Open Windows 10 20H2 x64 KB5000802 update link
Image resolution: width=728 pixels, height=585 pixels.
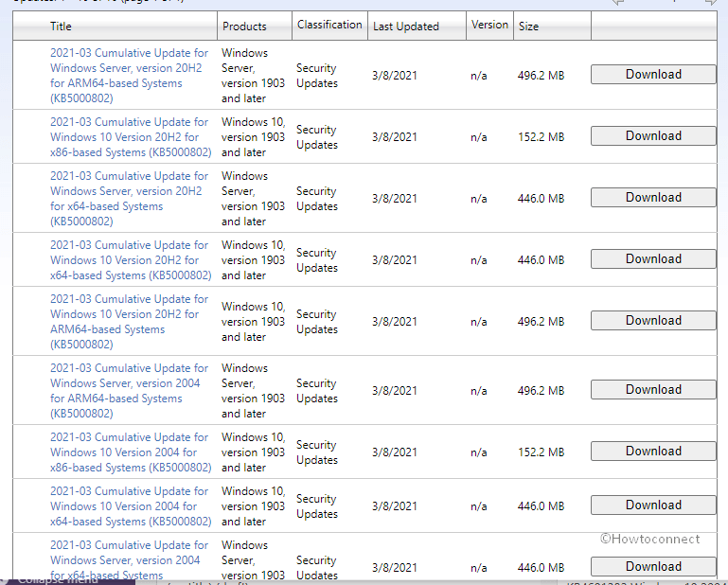(131, 260)
